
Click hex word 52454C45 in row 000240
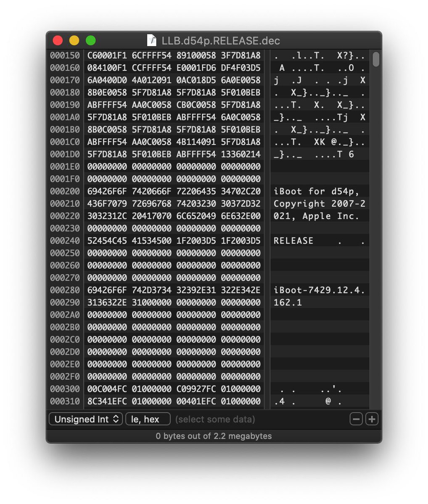coord(107,241)
